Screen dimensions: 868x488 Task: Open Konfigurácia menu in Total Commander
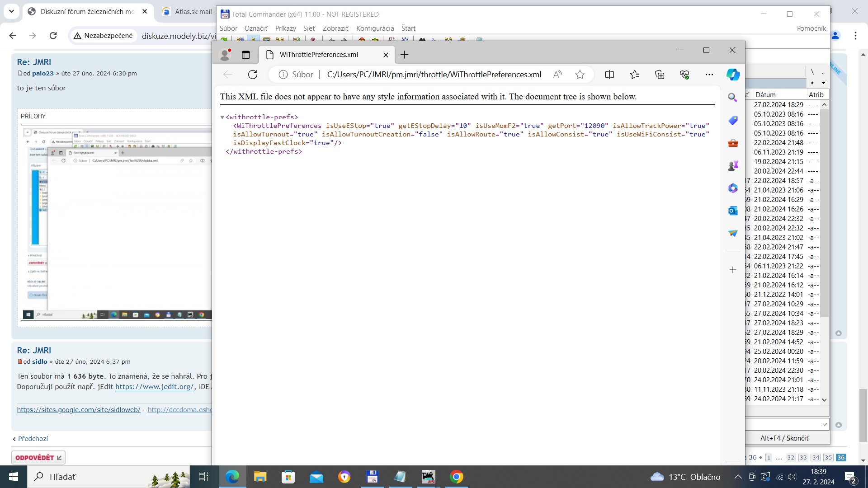[375, 28]
